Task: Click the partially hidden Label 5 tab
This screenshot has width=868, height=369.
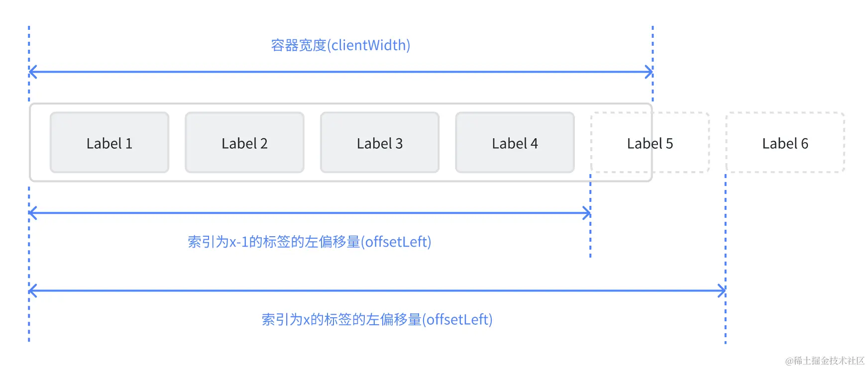Action: (x=650, y=143)
